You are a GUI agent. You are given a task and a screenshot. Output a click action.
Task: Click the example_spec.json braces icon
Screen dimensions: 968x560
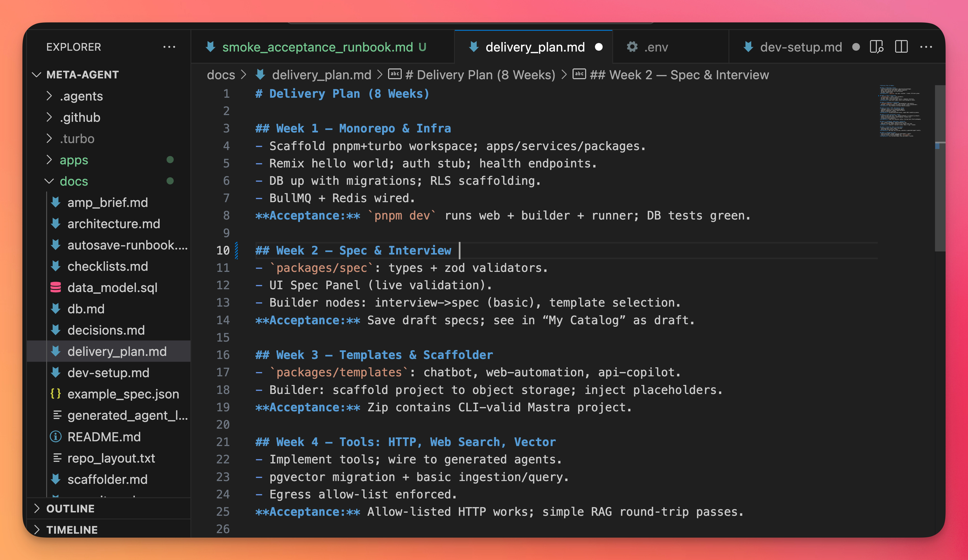pos(56,394)
